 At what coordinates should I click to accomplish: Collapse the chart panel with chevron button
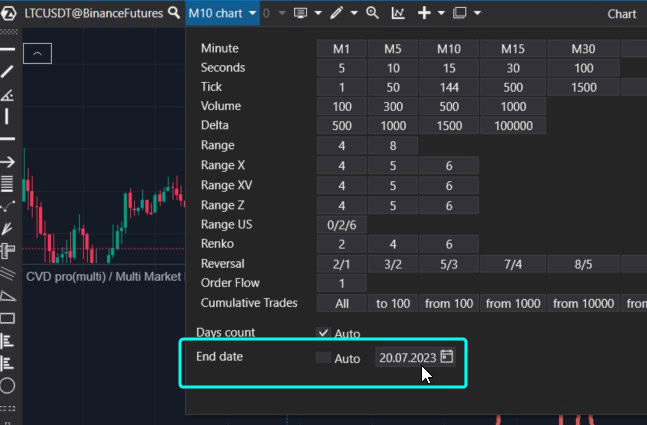pyautogui.click(x=37, y=53)
